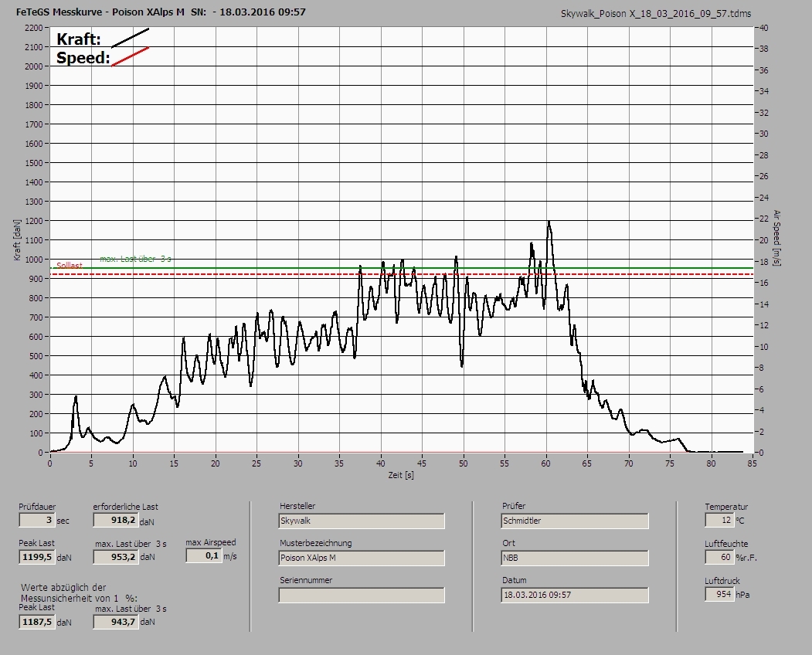
Task: Click the Werte abzüglich der Messunsicherheit text
Action: pos(79,593)
